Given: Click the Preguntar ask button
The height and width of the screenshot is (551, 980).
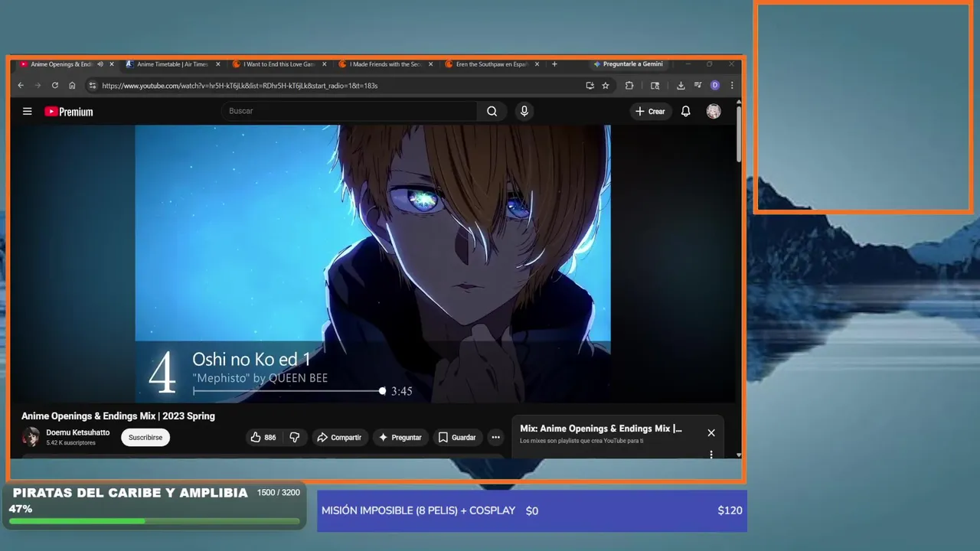Looking at the screenshot, I should click(400, 437).
